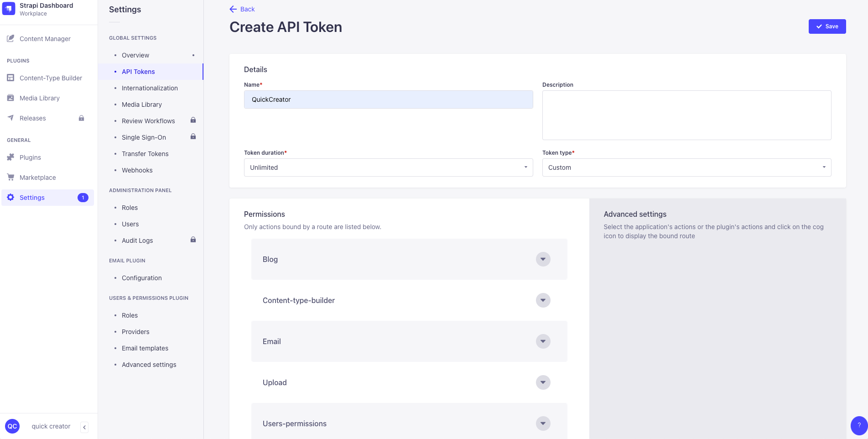868x439 pixels.
Task: Open Users under Administration Panel
Action: (130, 224)
